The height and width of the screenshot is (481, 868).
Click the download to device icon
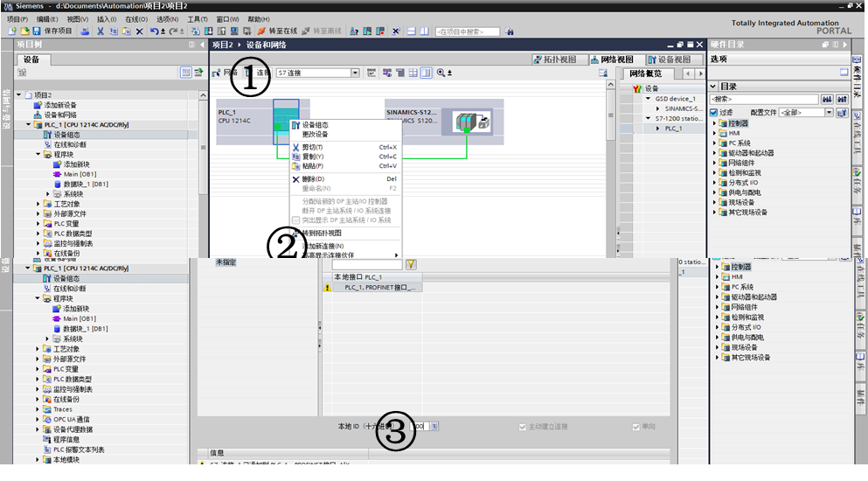tap(209, 31)
